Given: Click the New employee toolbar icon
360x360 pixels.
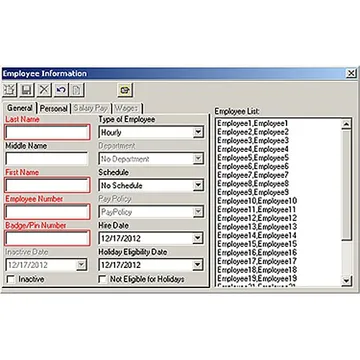Looking at the screenshot, I should (10, 90).
